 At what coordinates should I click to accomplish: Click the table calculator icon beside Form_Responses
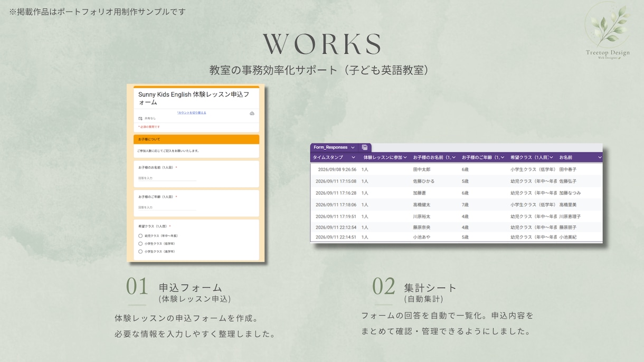(x=365, y=148)
